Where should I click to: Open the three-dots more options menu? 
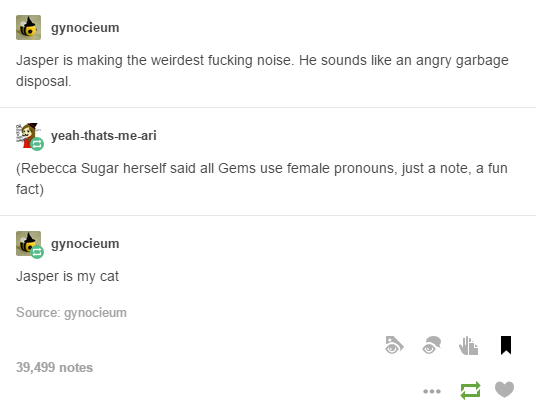click(x=432, y=391)
